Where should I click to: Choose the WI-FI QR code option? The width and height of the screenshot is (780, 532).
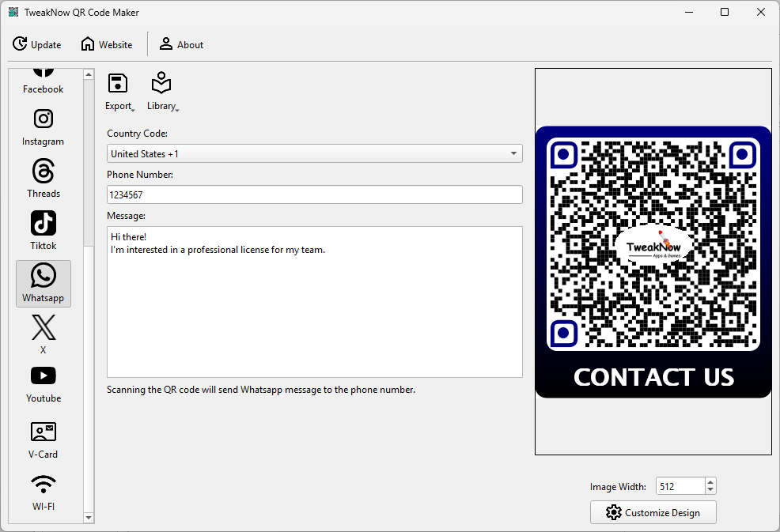(x=44, y=492)
